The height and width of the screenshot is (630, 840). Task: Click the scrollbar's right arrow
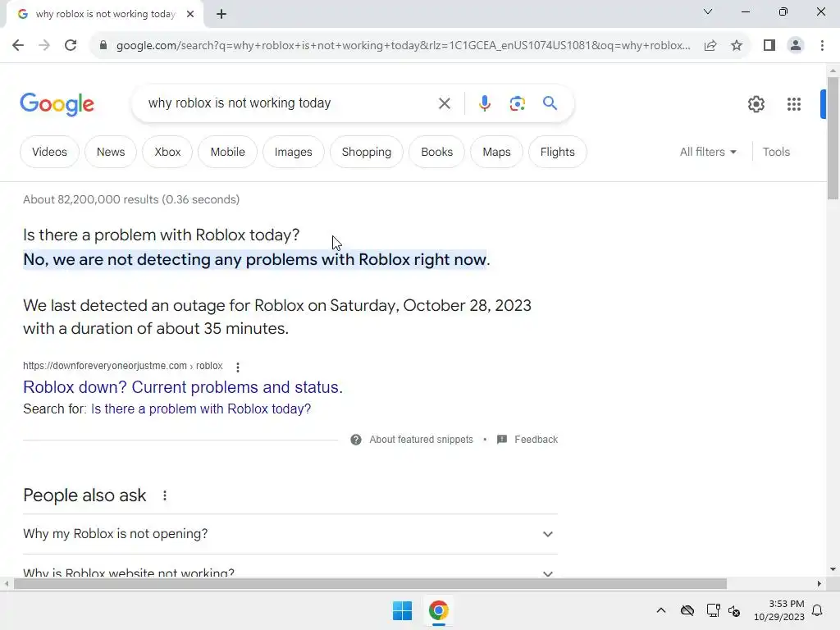tap(819, 584)
